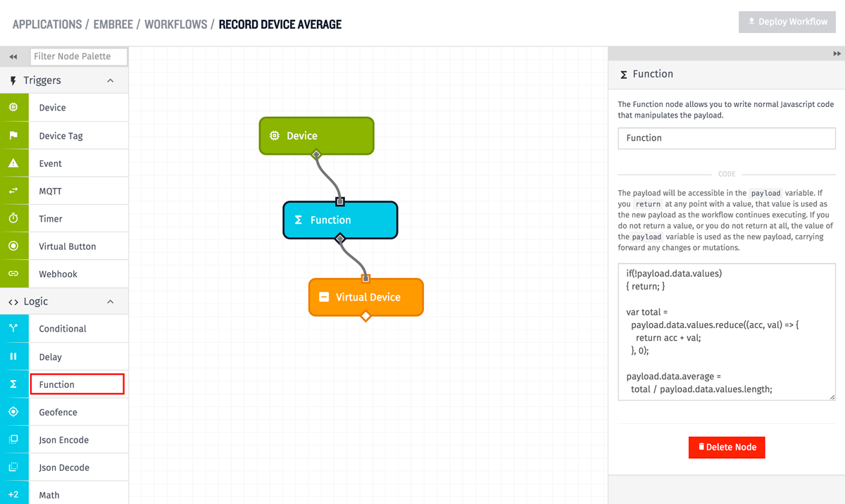
Task: Click the Json Decode icon
Action: pyautogui.click(x=13, y=467)
